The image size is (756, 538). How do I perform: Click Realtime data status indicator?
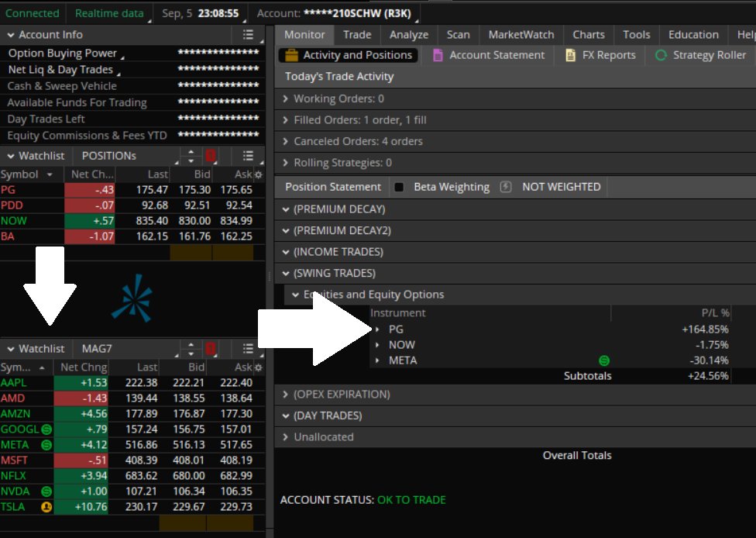(x=109, y=13)
